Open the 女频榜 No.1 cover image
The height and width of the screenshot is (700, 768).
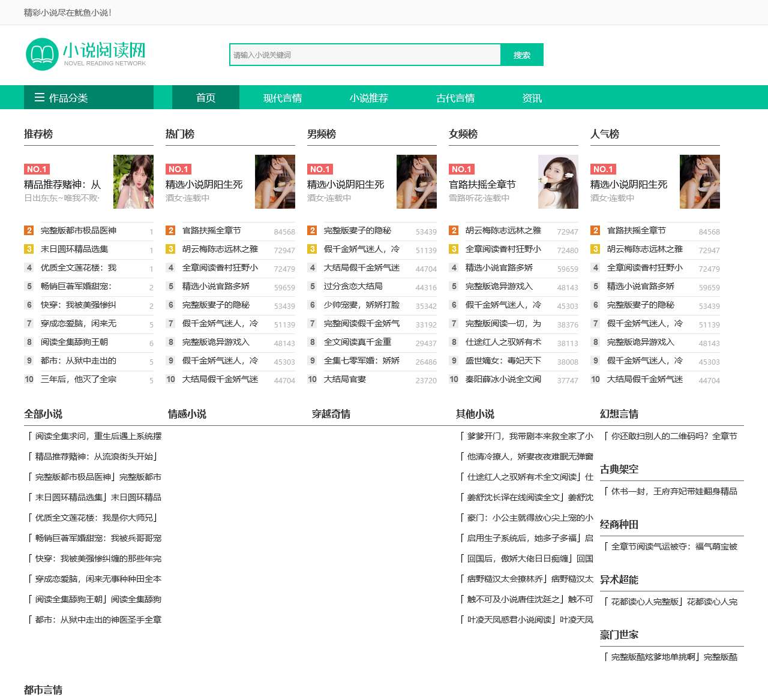558,182
